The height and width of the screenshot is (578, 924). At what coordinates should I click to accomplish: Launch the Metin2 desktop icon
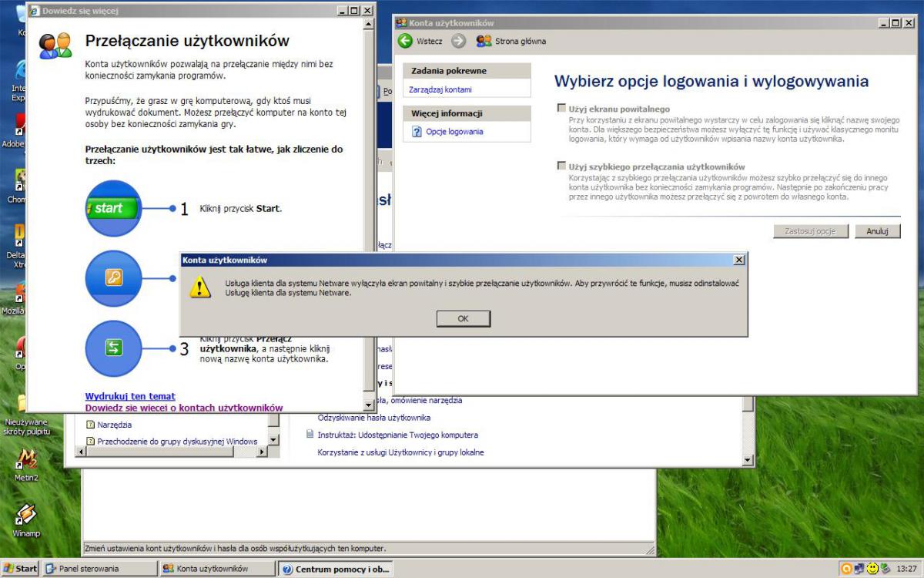26,464
